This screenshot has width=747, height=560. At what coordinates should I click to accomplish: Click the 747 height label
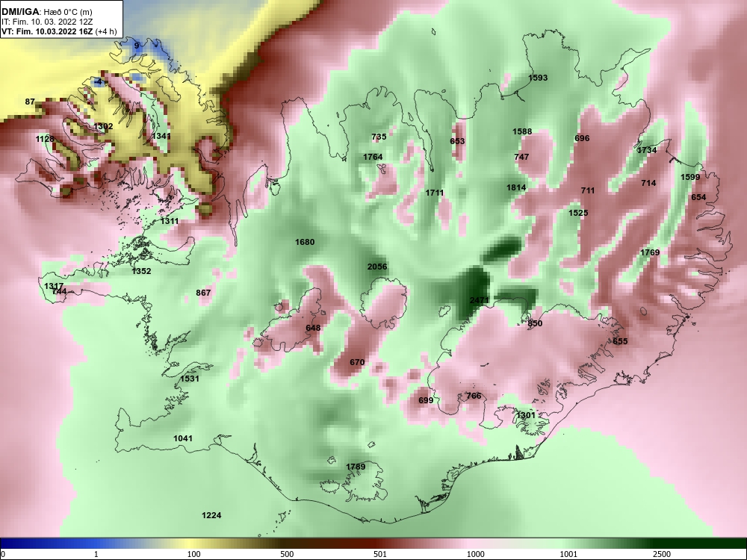(x=521, y=156)
